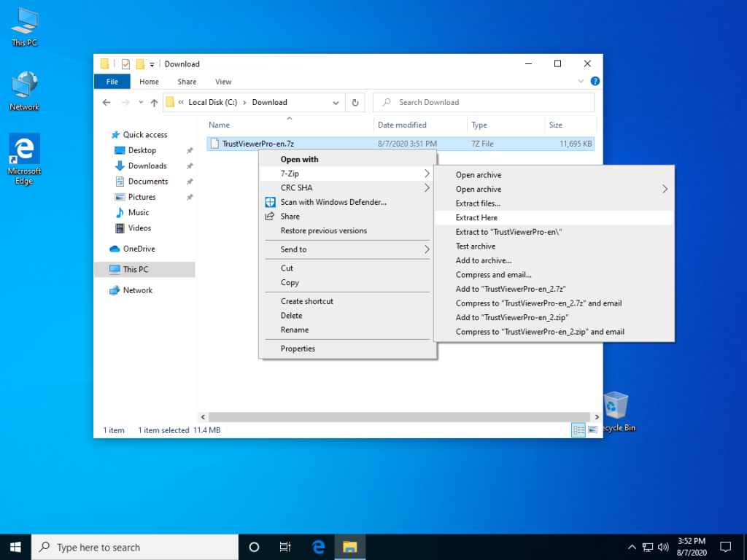747x560 pixels.
Task: Sort by the Size column header
Action: [570, 125]
